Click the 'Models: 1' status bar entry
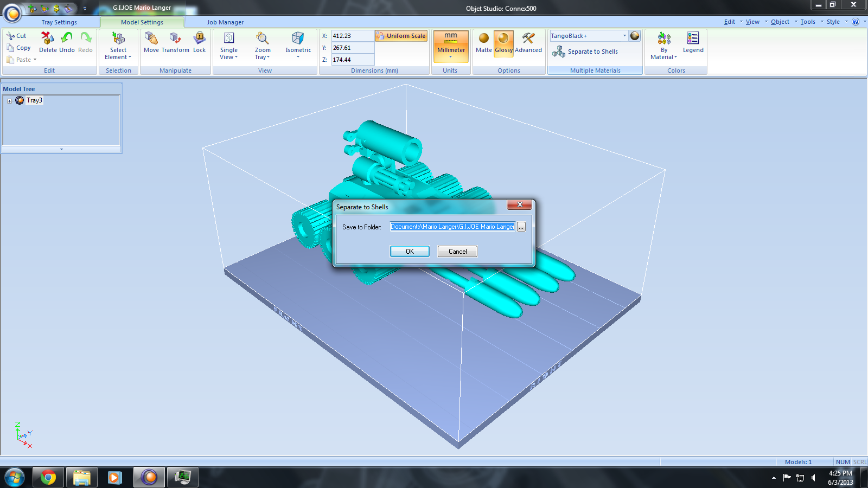The width and height of the screenshot is (868, 488). pyautogui.click(x=798, y=462)
